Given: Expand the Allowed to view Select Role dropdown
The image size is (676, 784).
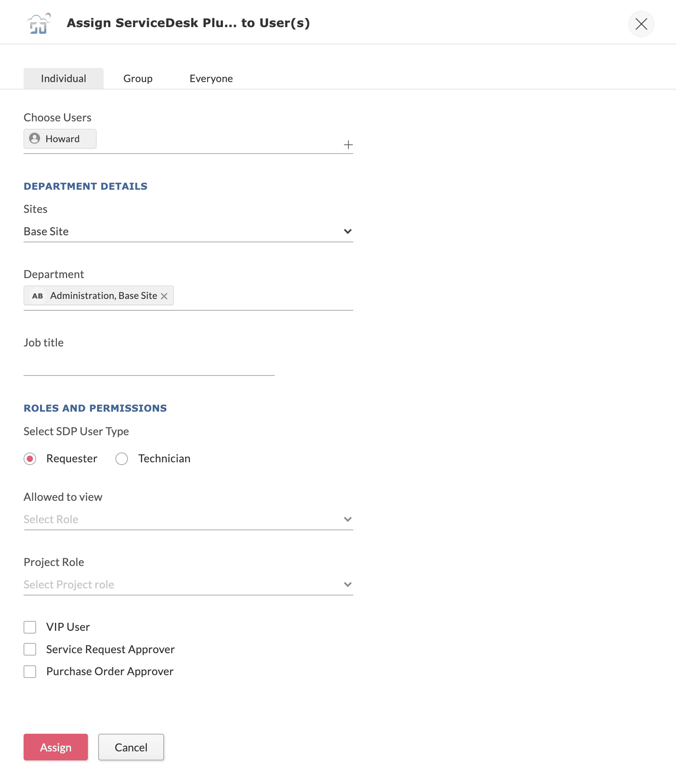Looking at the screenshot, I should [188, 519].
